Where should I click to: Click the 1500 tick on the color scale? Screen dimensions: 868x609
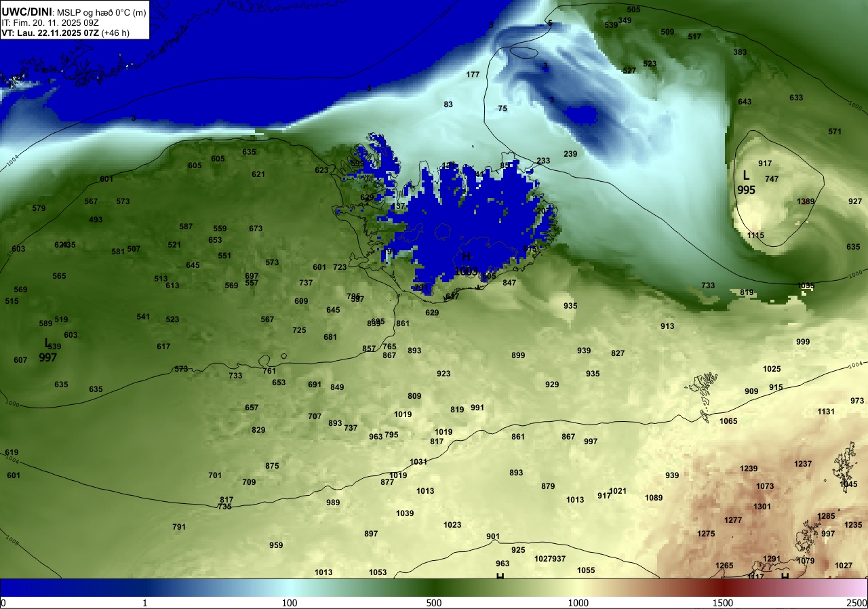click(723, 603)
